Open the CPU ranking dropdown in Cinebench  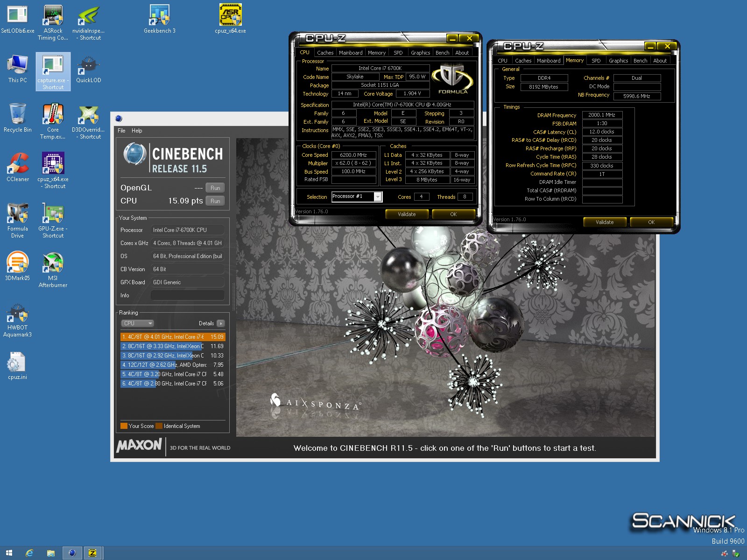[138, 323]
